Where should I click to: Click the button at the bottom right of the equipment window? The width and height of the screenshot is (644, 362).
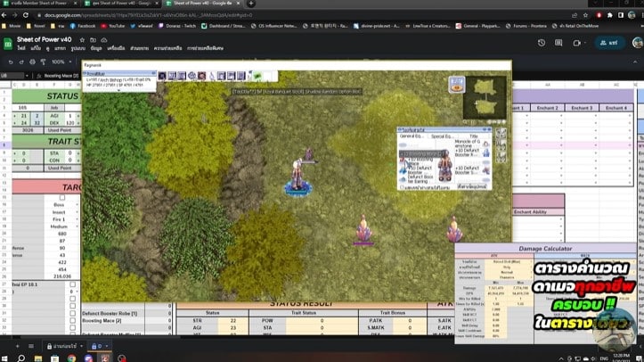tap(472, 187)
